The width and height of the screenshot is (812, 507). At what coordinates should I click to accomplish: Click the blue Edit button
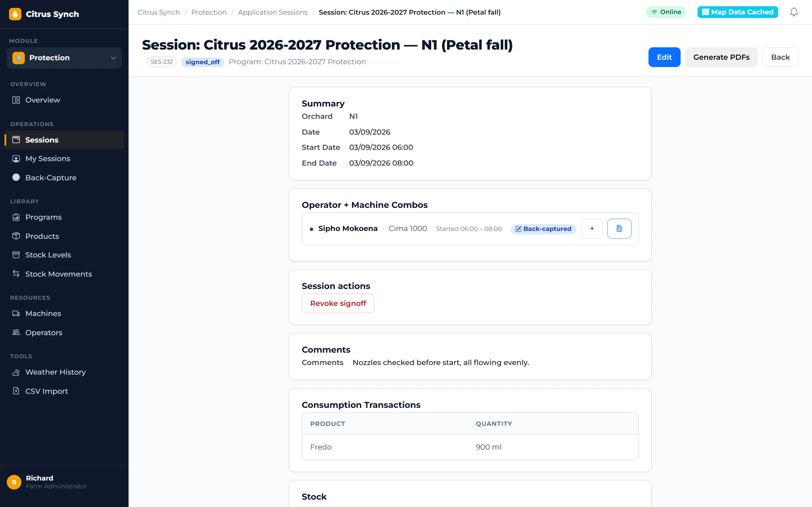point(664,57)
